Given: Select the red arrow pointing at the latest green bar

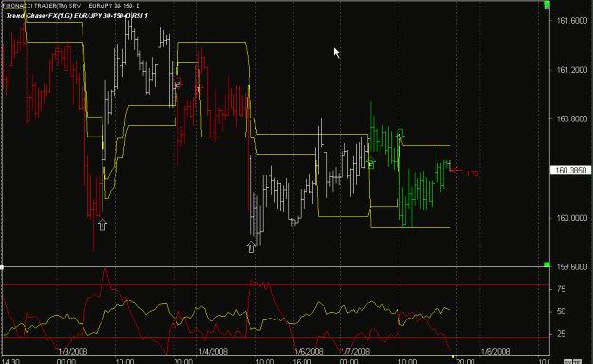Looking at the screenshot, I should [456, 170].
